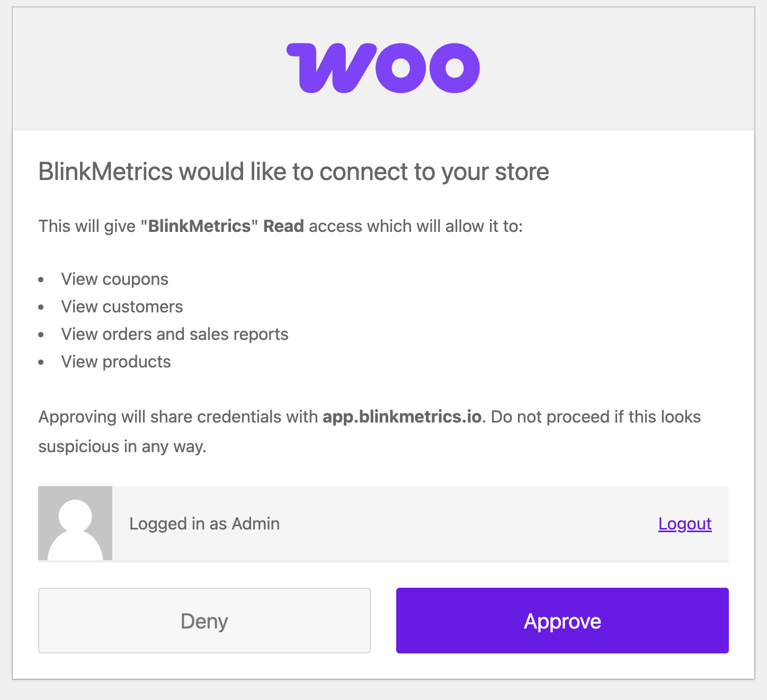Viewport: 767px width, 700px height.
Task: Click the quoted bold "BlinkMetrics" app name
Action: tap(199, 226)
